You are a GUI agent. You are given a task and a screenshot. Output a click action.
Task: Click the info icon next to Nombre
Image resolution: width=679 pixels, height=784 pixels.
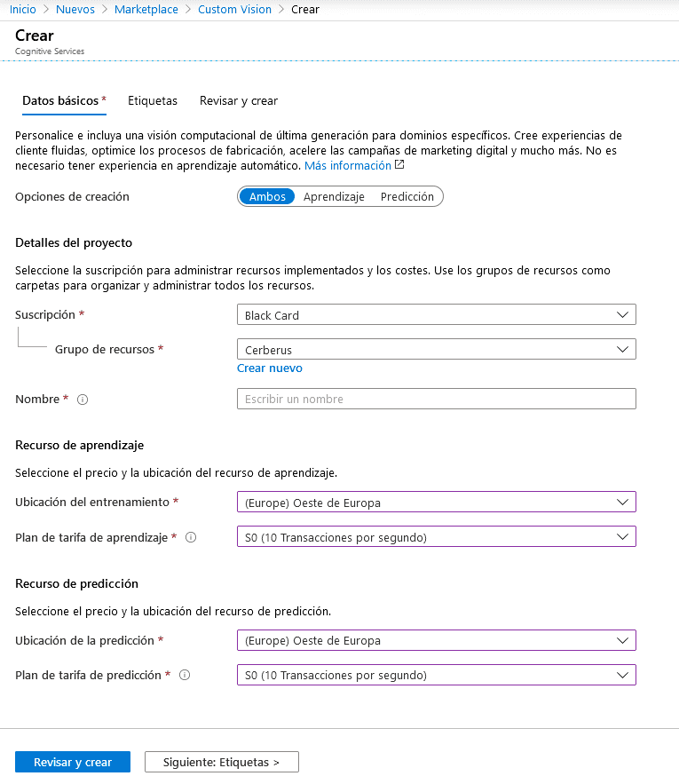[x=83, y=400]
